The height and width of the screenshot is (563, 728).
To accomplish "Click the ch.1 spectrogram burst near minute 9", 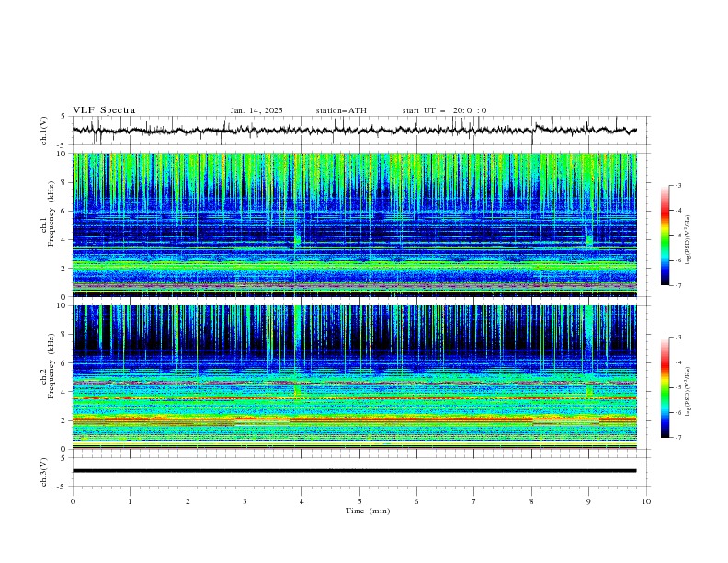I will 589,240.
